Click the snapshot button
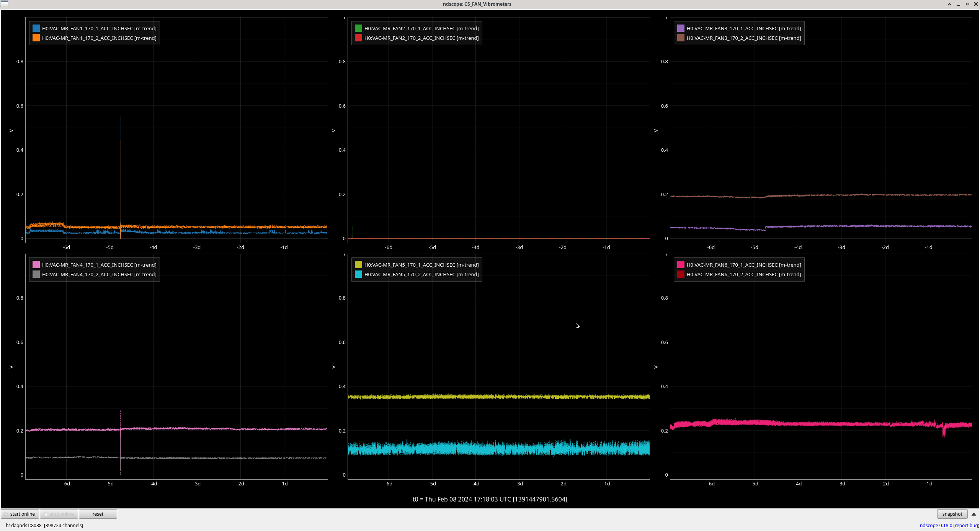The image size is (980, 531). pos(952,514)
